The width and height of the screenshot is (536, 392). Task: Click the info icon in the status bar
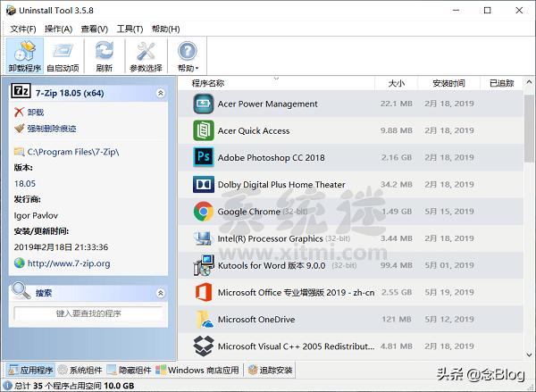[x=8, y=386]
